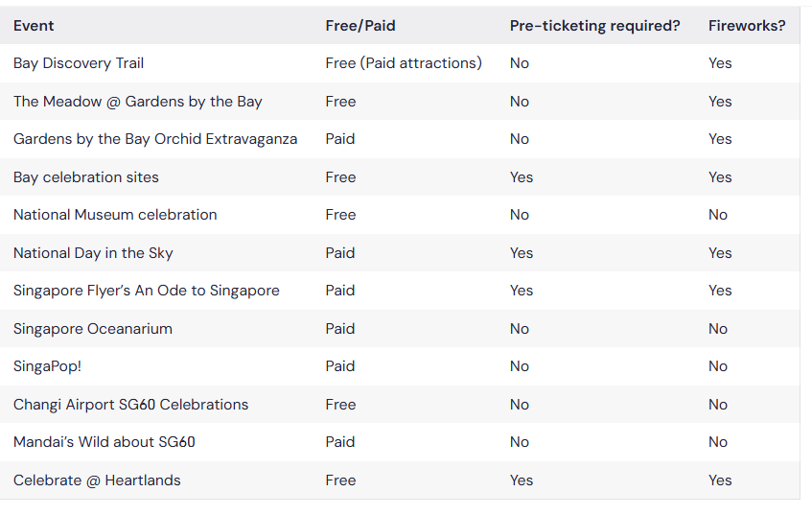Click Celebrate @ Heartlands event
Viewport: 812px width, 515px height.
click(x=97, y=480)
